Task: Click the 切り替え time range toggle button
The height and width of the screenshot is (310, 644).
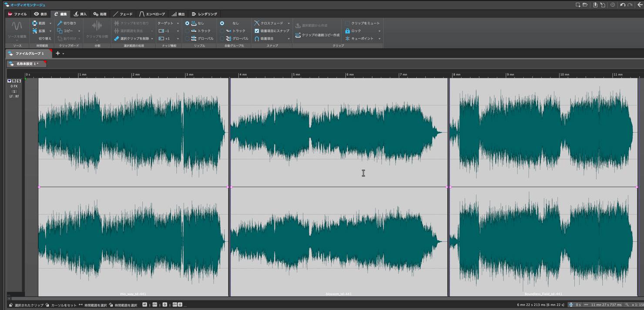Action: [x=45, y=38]
